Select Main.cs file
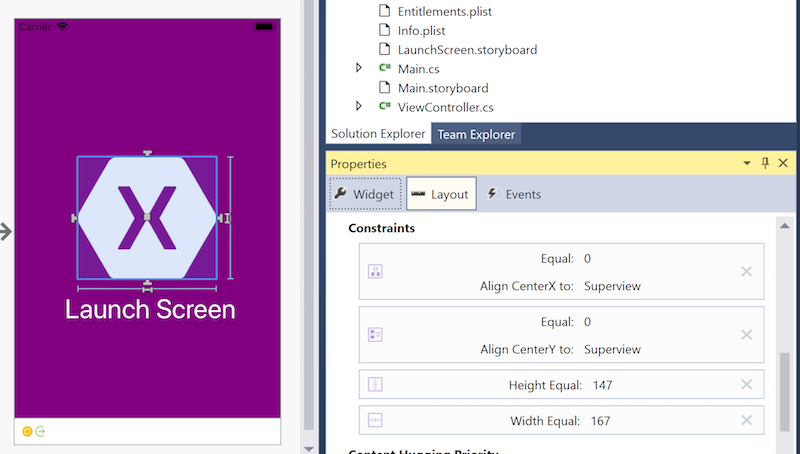Viewport: 800px width, 454px height. pyautogui.click(x=418, y=69)
